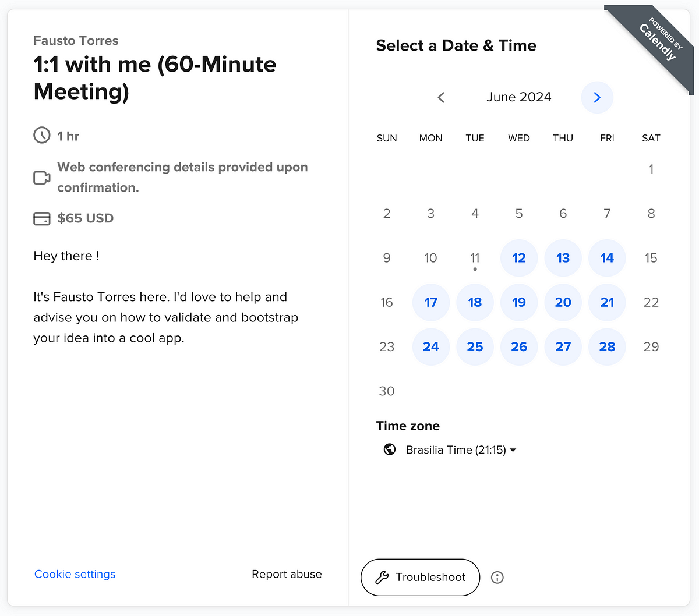Click the WED weekday header
This screenshot has width=699, height=616.
click(519, 138)
